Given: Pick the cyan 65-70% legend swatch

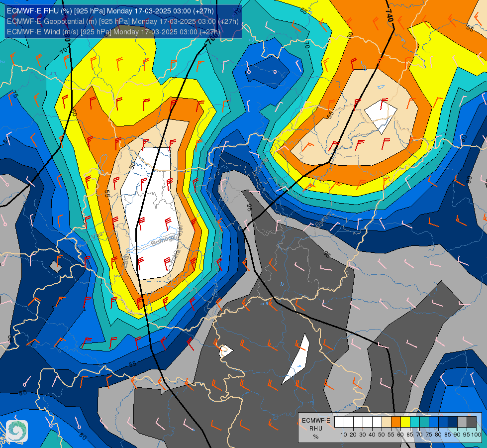Looking at the screenshot, I should pos(415,422).
